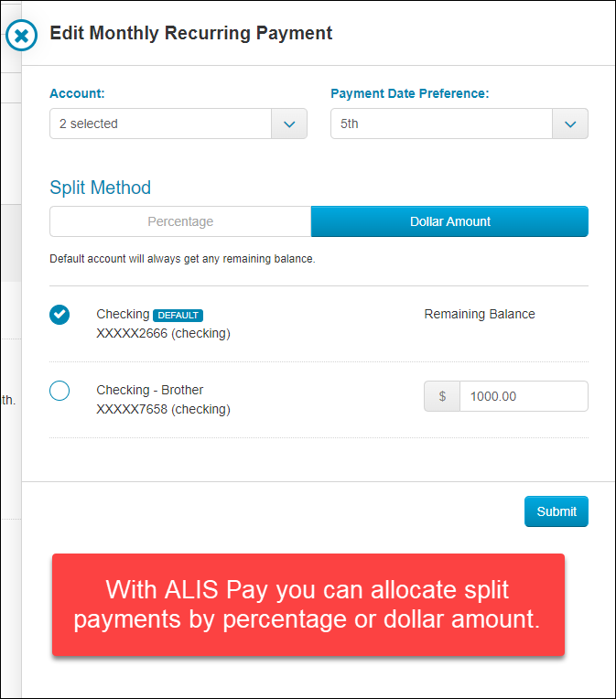Select the Checking - Brother account radio circle
616x699 pixels.
point(59,391)
